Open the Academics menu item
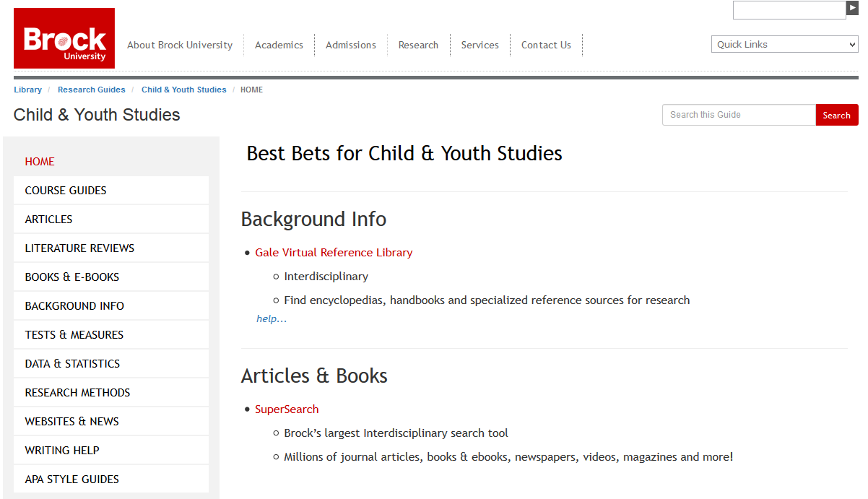Screen dimensions: 868x499 pyautogui.click(x=279, y=45)
